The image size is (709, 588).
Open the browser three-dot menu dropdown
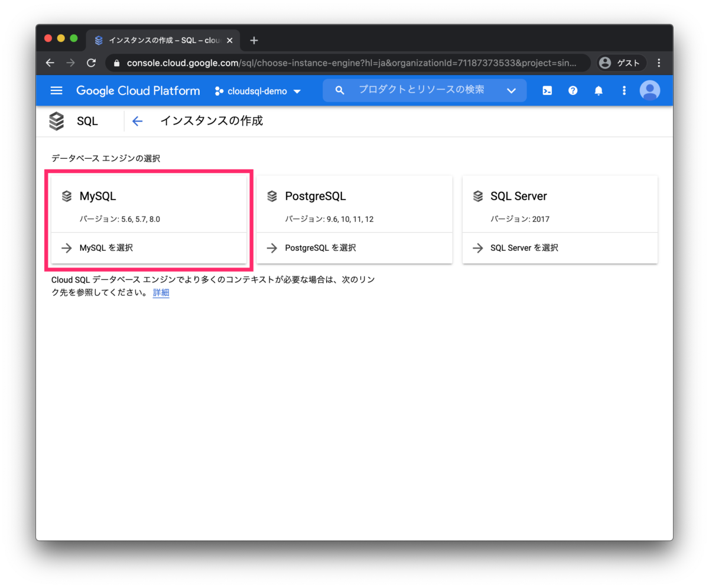click(x=659, y=63)
